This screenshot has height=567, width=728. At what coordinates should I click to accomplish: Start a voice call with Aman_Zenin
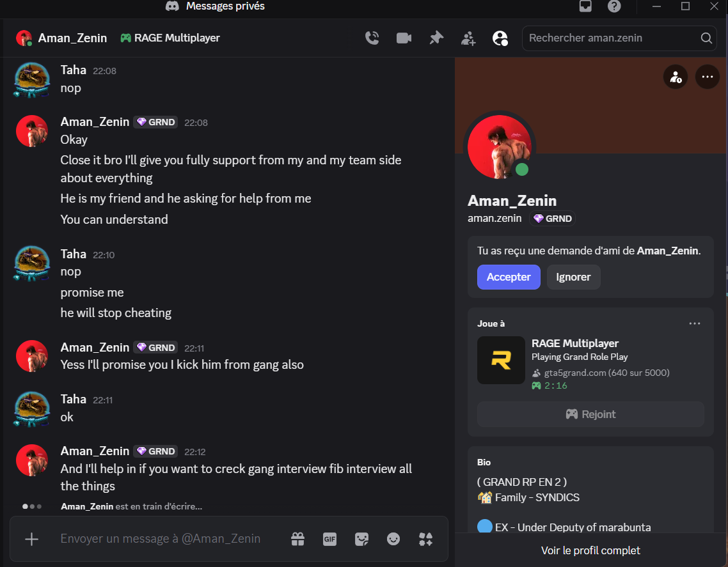click(x=372, y=38)
